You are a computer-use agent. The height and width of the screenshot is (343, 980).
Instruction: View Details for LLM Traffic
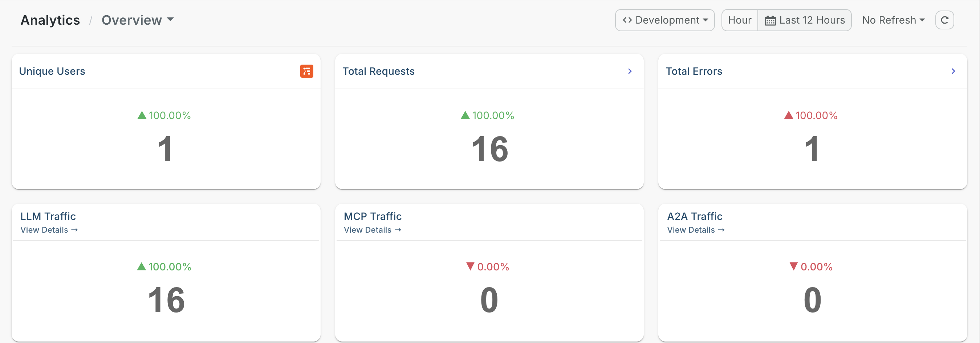pos(49,230)
